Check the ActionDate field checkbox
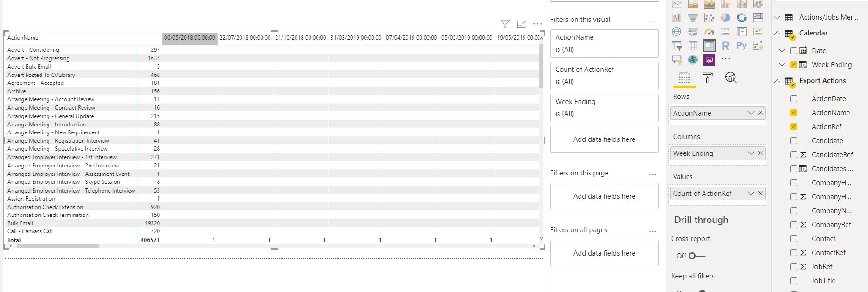Viewport: 868px width, 292px height. 794,99
